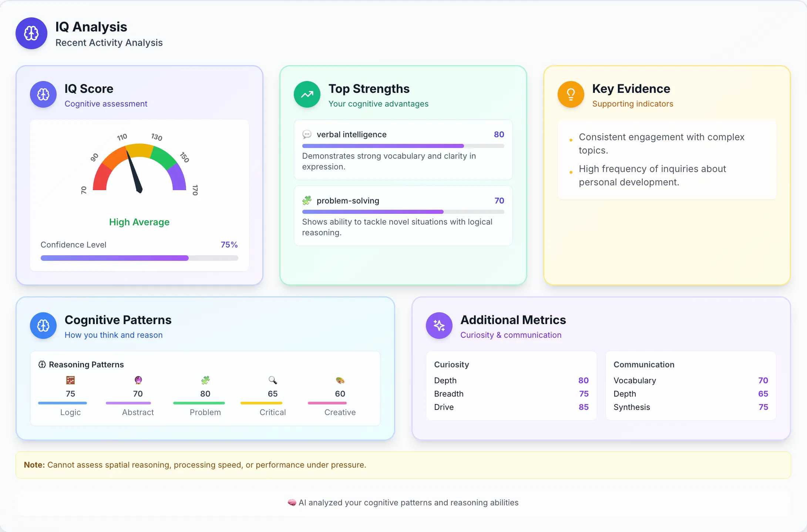807x532 pixels.
Task: Click the palette icon for Creative reasoning
Action: pyautogui.click(x=339, y=380)
